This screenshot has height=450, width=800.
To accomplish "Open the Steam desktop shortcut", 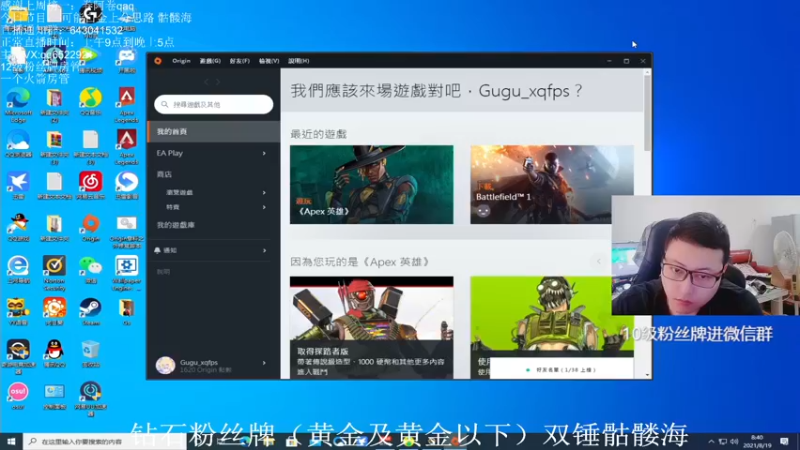I will pos(90,312).
